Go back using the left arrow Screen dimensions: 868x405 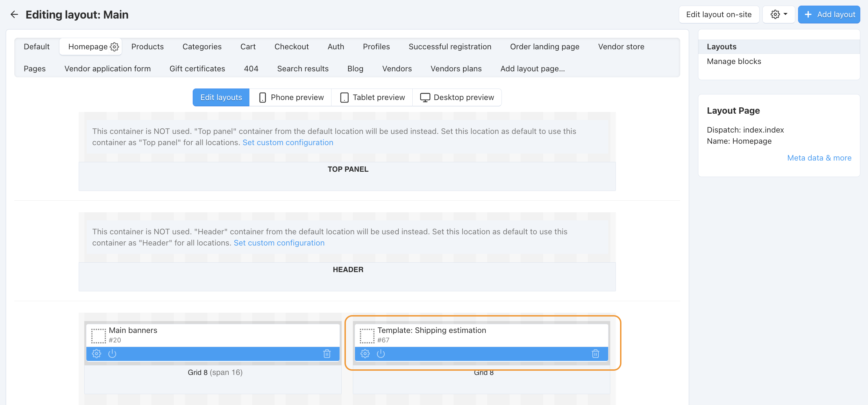pyautogui.click(x=14, y=14)
